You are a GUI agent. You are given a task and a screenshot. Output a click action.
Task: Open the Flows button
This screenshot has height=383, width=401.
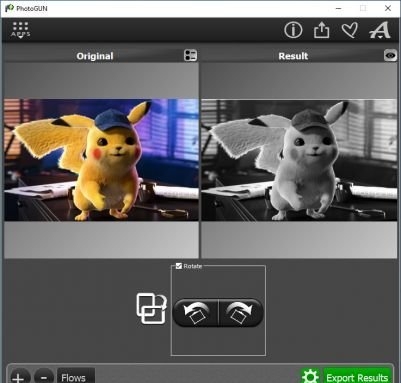click(76, 377)
